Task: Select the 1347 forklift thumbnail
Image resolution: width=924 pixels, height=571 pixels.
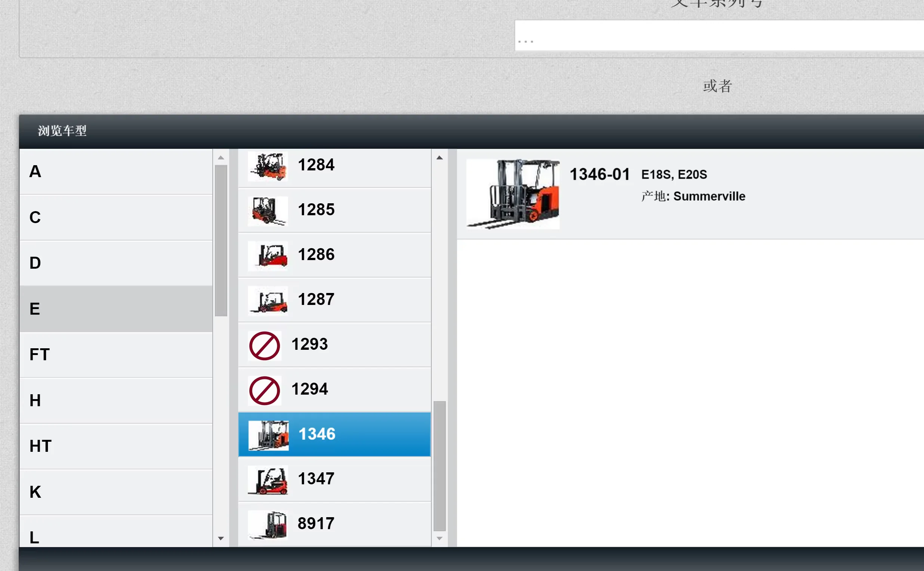Action: tap(268, 480)
